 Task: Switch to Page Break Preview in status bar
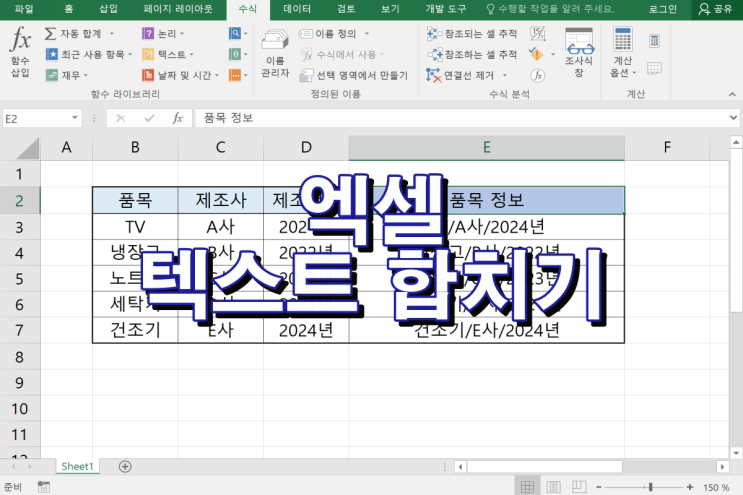pyautogui.click(x=579, y=486)
